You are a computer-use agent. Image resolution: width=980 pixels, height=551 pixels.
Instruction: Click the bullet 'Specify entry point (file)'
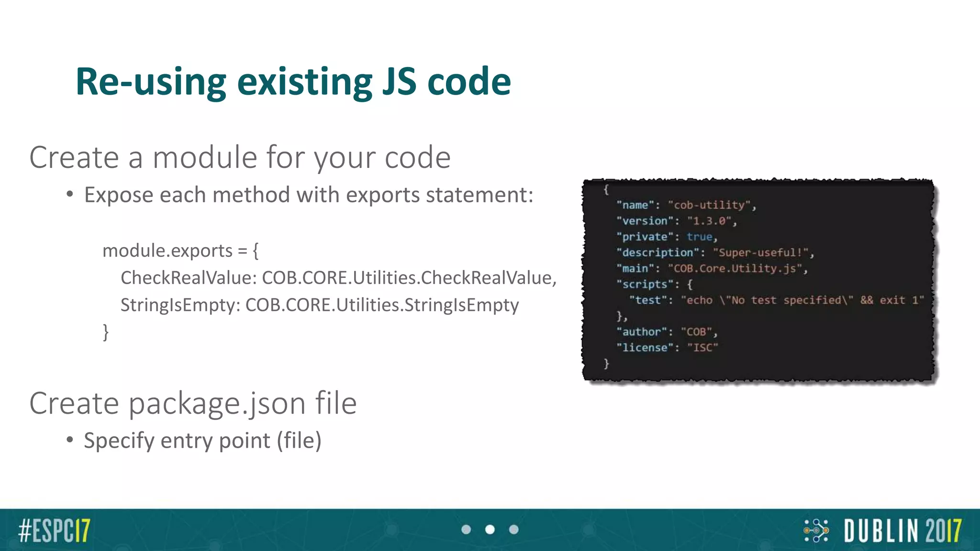pyautogui.click(x=202, y=441)
